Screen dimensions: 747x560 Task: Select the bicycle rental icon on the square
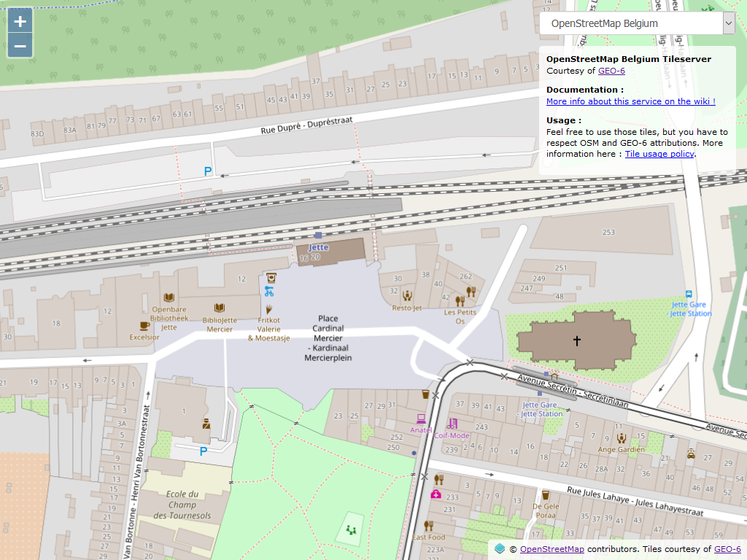[x=269, y=292]
